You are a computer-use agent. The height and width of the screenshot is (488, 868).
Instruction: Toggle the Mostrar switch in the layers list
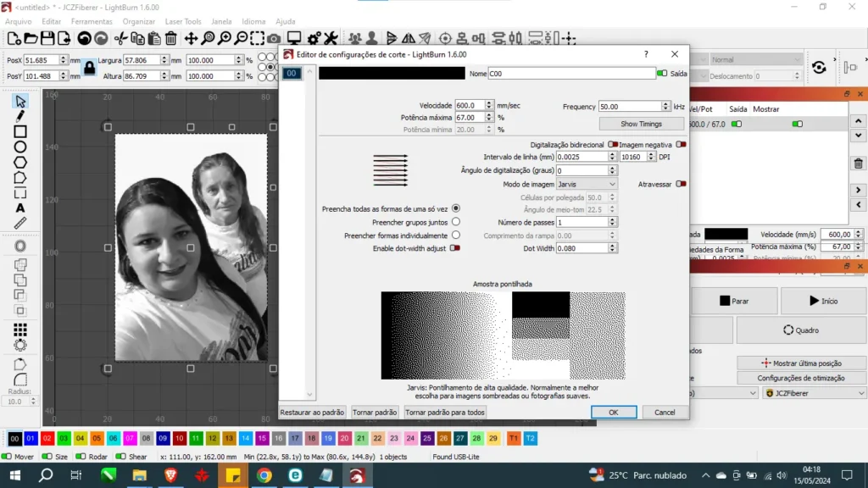[797, 124]
